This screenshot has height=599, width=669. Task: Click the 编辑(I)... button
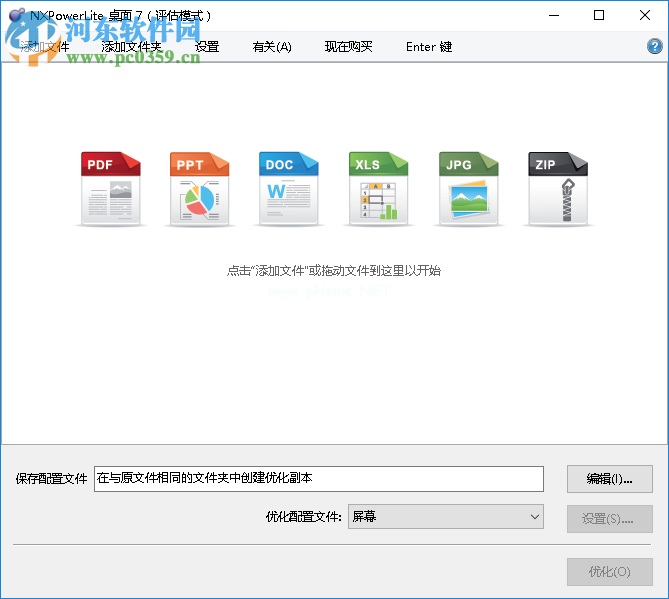coord(610,479)
